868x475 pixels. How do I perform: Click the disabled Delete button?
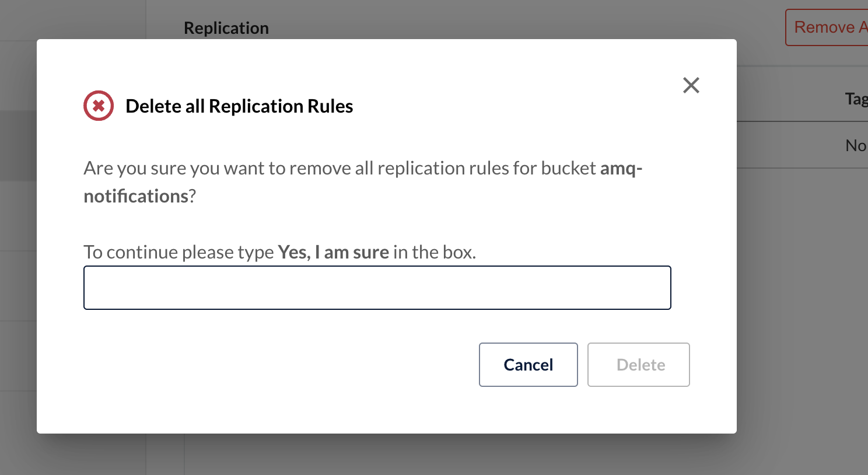pos(639,365)
